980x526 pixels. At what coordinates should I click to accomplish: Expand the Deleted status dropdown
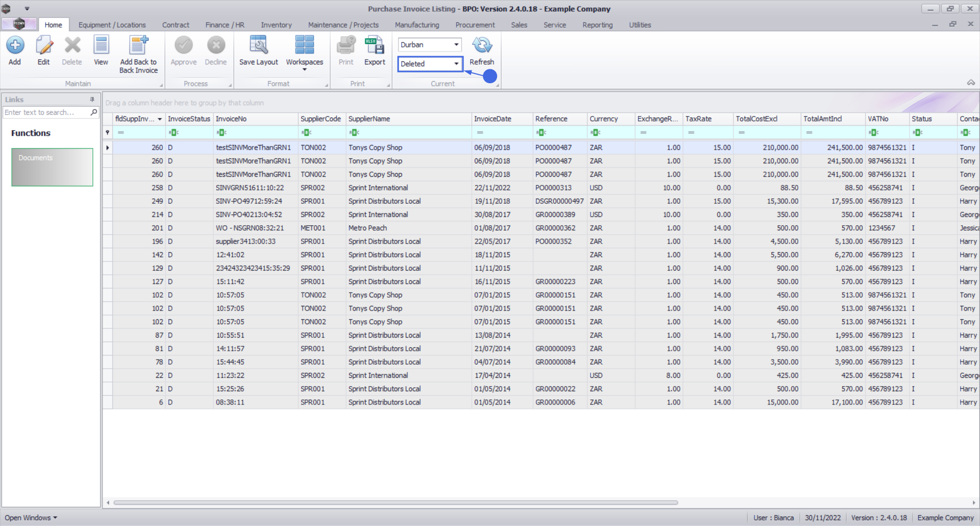[456, 64]
